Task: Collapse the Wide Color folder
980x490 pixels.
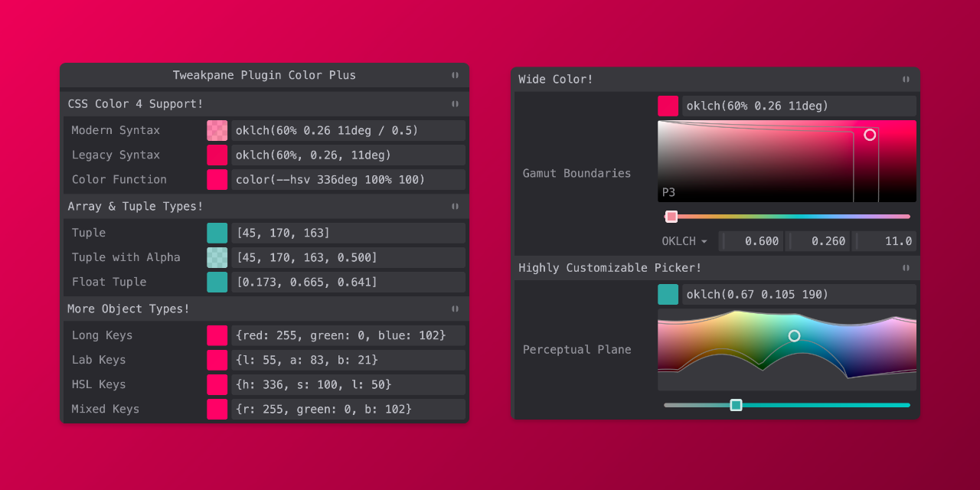Action: pos(715,79)
